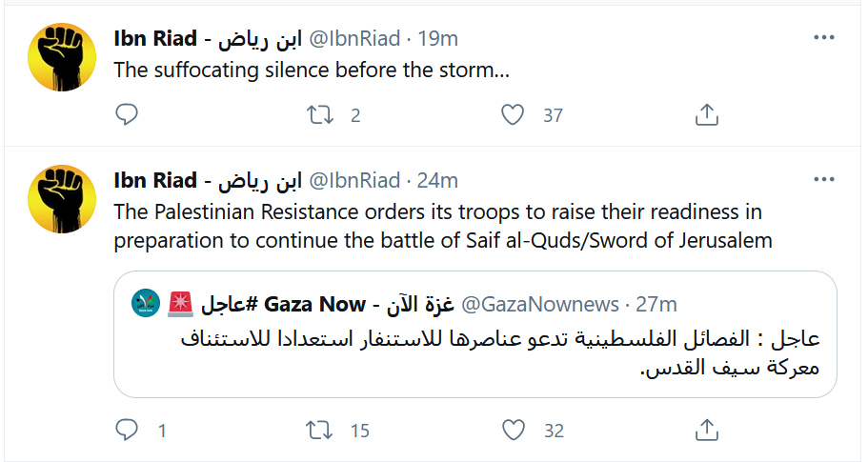Retweet the 'suffocating silence' tweet
This screenshot has height=462, width=868.
coord(318,115)
